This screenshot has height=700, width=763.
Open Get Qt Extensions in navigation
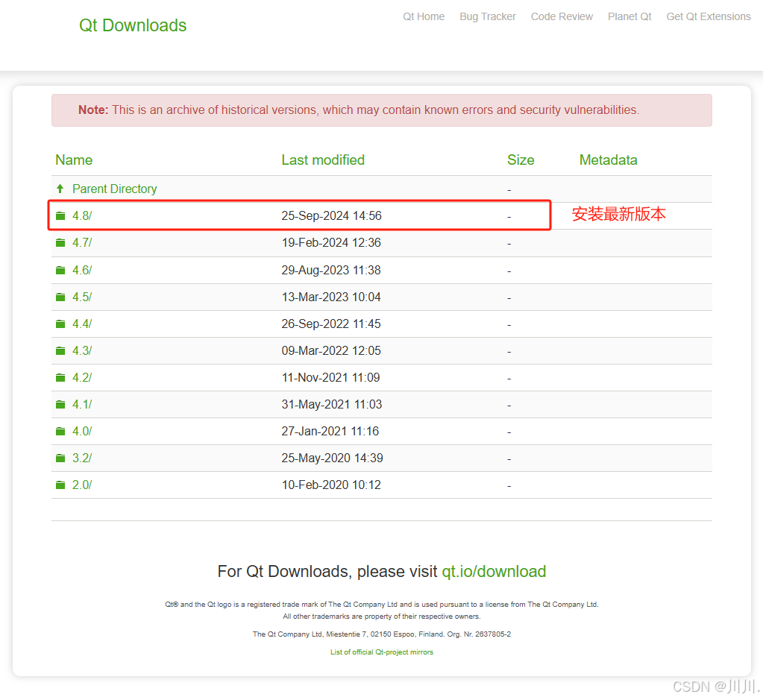[709, 16]
